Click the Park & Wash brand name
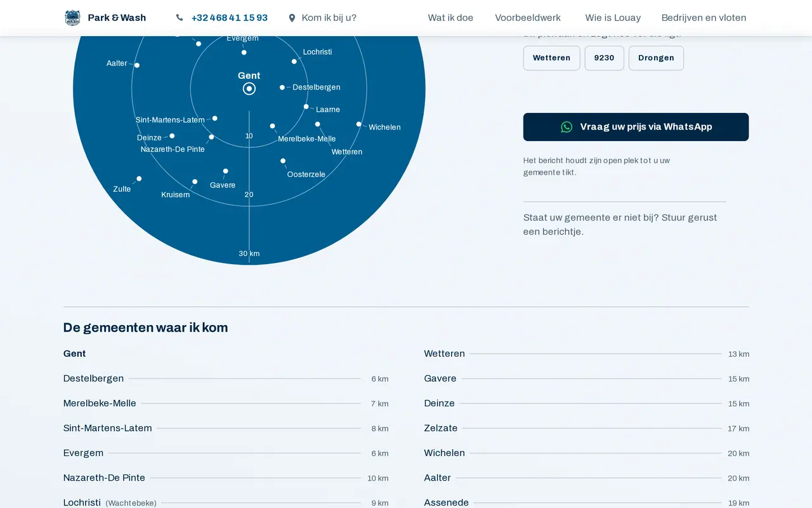 (117, 18)
